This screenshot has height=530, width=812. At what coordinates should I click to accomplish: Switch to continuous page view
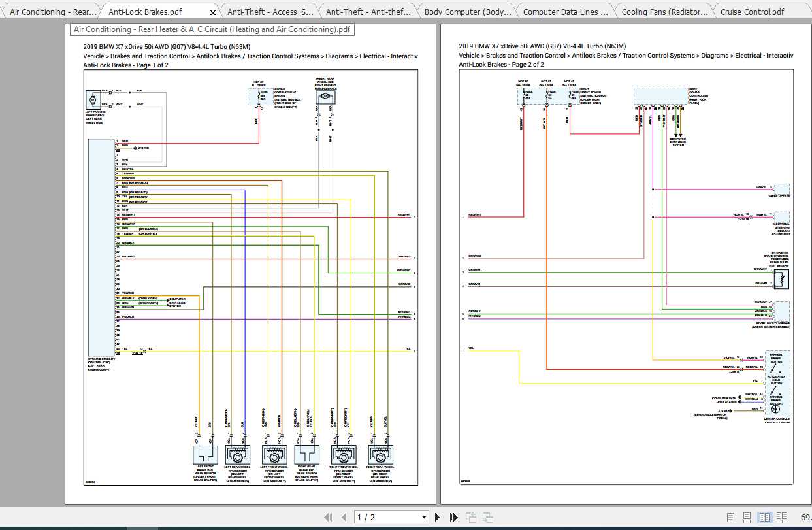pos(747,517)
